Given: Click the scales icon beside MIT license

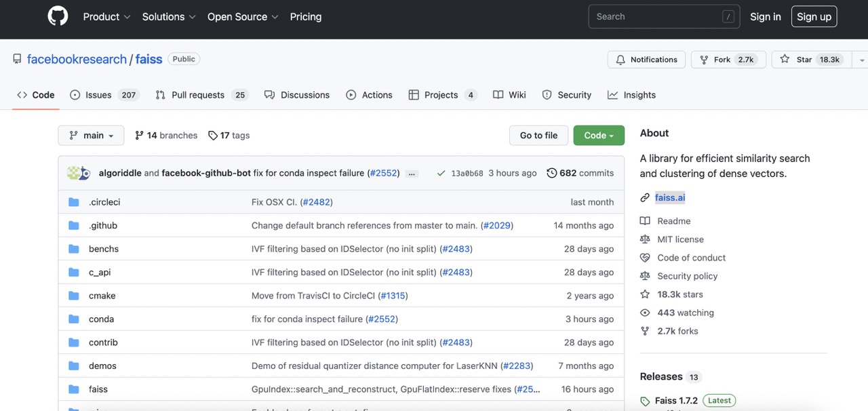Looking at the screenshot, I should [x=645, y=239].
